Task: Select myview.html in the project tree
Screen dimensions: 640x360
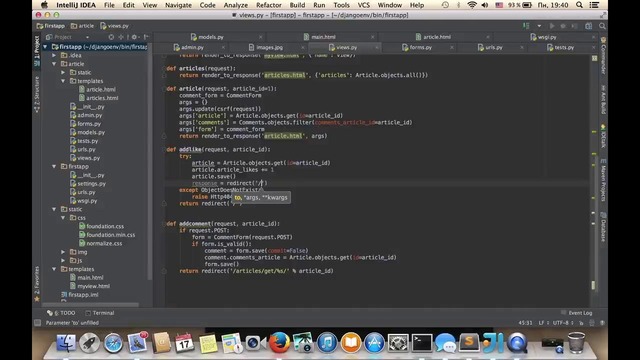Action: click(90, 286)
